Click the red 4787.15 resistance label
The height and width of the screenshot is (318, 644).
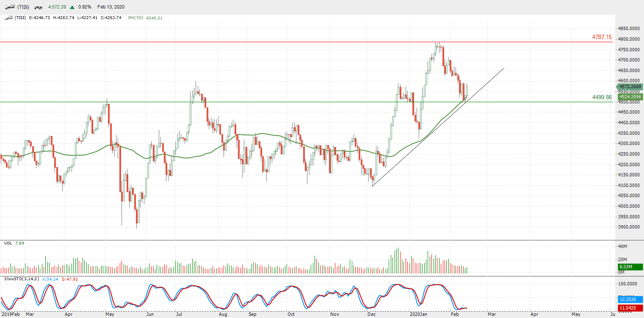pos(602,37)
